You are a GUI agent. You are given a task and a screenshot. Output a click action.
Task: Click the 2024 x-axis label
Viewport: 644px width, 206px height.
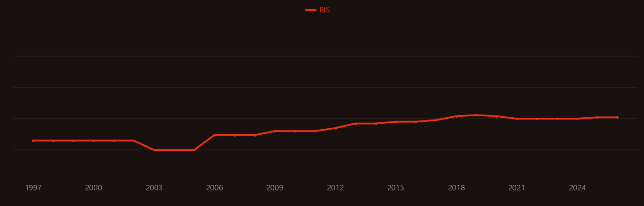(577, 188)
